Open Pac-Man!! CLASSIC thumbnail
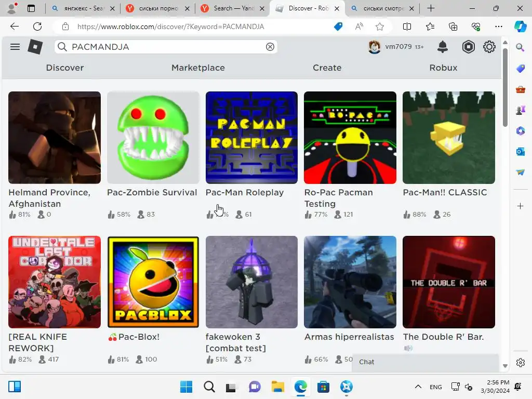Image resolution: width=532 pixels, height=399 pixels. 448,137
